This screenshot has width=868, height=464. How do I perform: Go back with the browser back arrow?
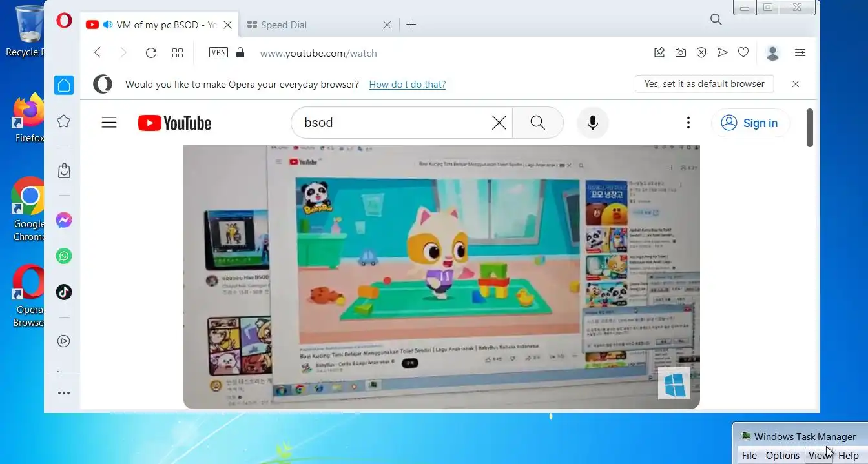tap(98, 53)
